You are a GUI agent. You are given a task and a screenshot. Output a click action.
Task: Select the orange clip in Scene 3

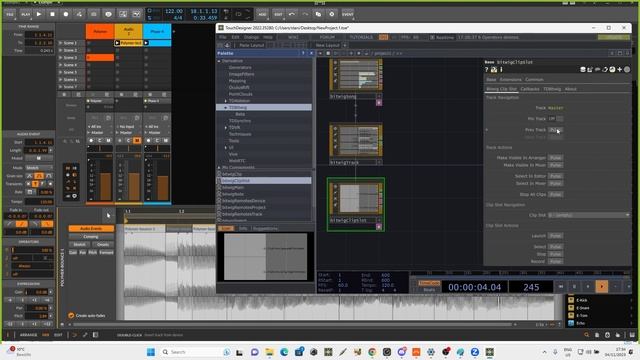point(100,58)
